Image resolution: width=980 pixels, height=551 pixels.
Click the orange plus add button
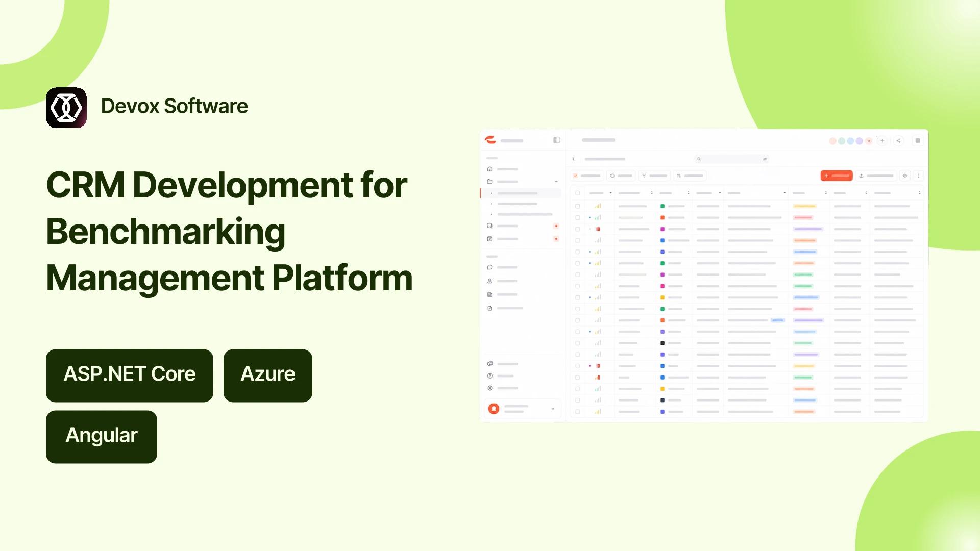click(837, 176)
